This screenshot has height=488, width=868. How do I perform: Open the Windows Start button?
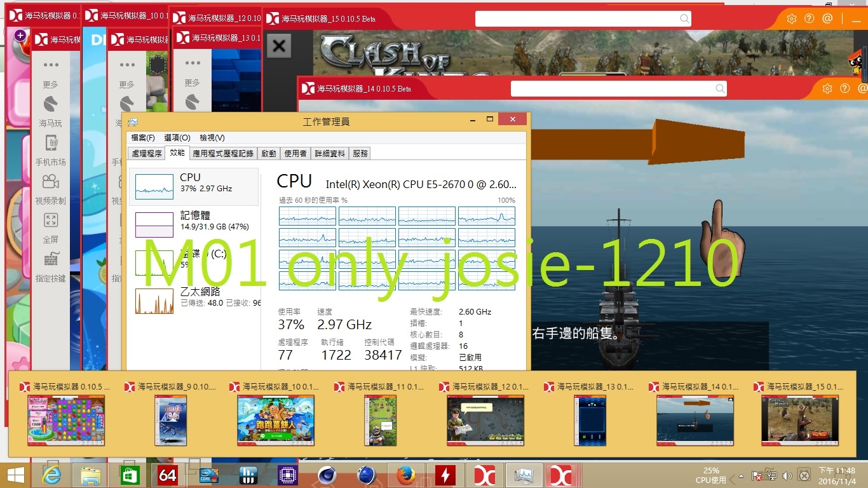pos(15,475)
